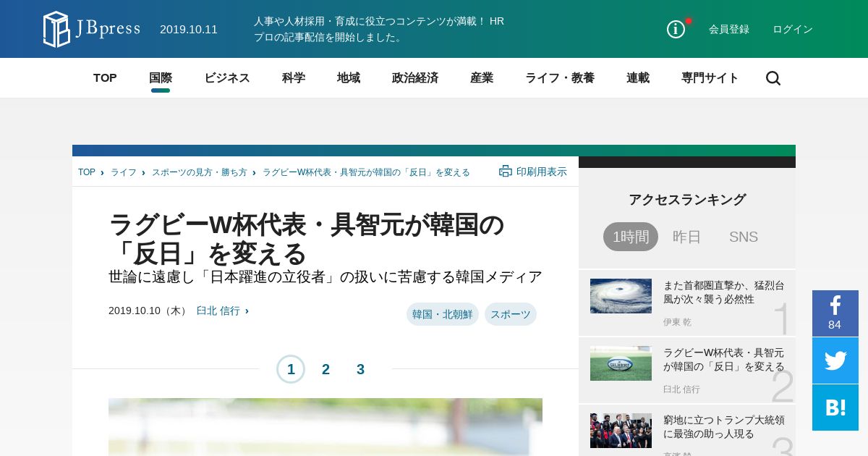Share article on Facebook
Image resolution: width=868 pixels, height=456 pixels.
pyautogui.click(x=835, y=313)
